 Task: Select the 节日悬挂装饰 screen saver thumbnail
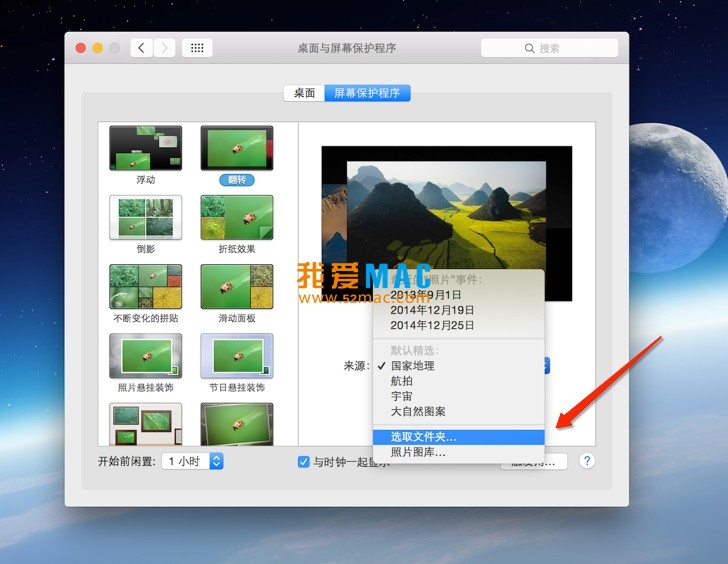click(237, 356)
